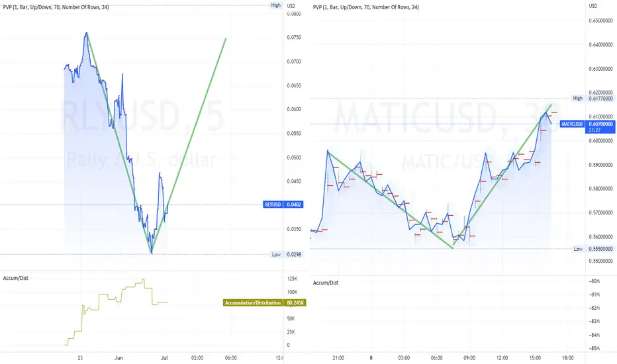The height and width of the screenshot is (364, 617).
Task: Click the 0.63000000 price axis label
Action: point(601,68)
